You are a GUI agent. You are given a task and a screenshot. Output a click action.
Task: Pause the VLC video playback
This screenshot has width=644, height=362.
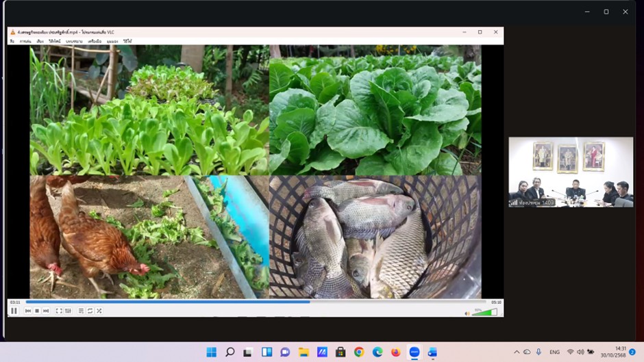[14, 311]
